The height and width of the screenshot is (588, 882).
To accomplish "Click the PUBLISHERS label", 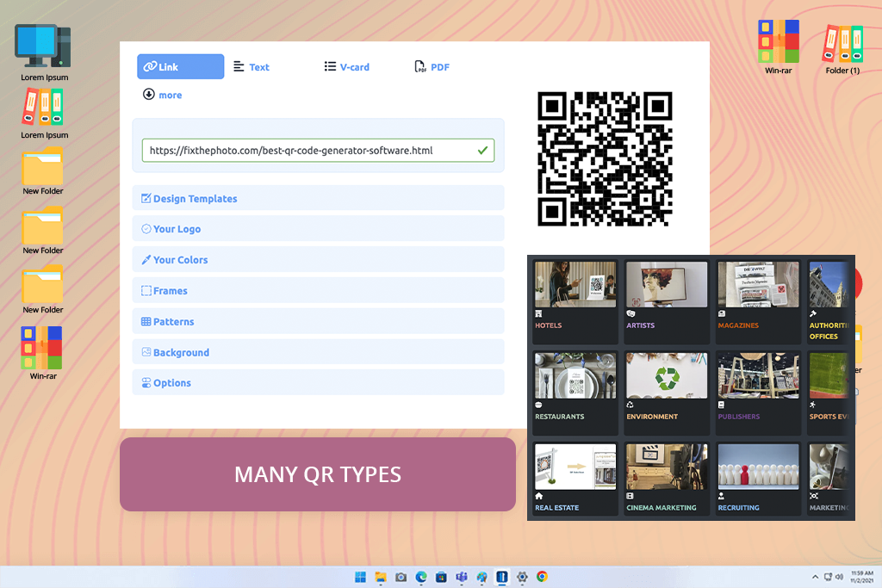I will tap(738, 417).
